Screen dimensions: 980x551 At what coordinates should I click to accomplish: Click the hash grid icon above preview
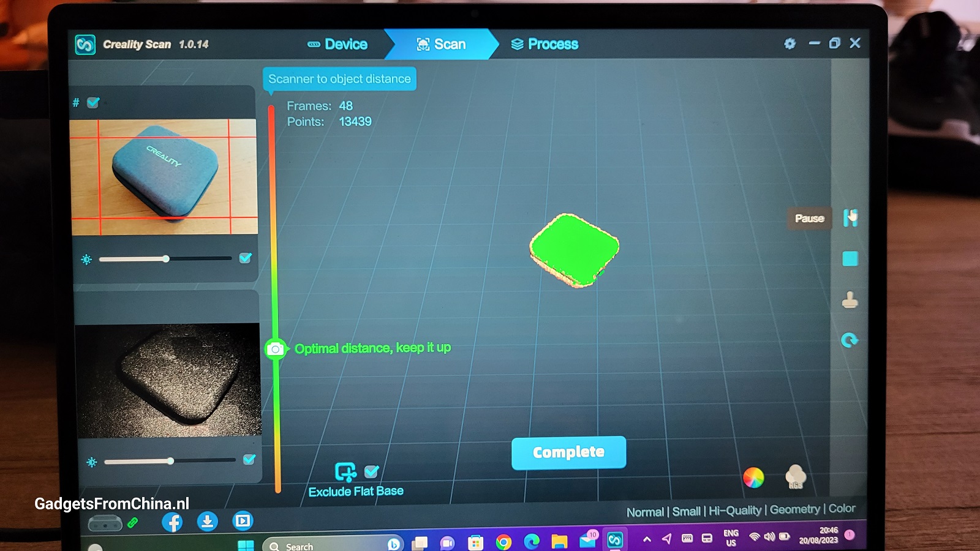coord(76,103)
